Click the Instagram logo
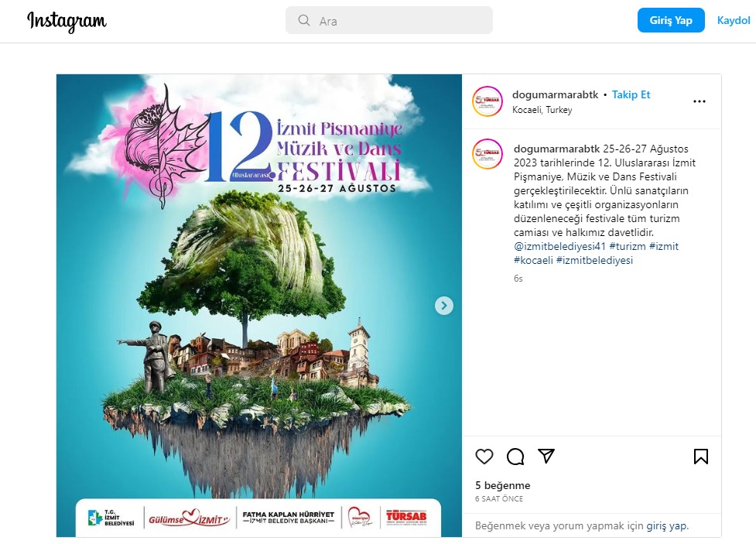The height and width of the screenshot is (544, 756). tap(67, 21)
